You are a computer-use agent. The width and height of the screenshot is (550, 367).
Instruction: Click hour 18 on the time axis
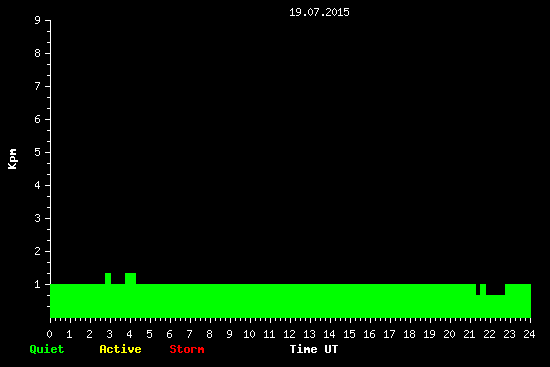(409, 334)
